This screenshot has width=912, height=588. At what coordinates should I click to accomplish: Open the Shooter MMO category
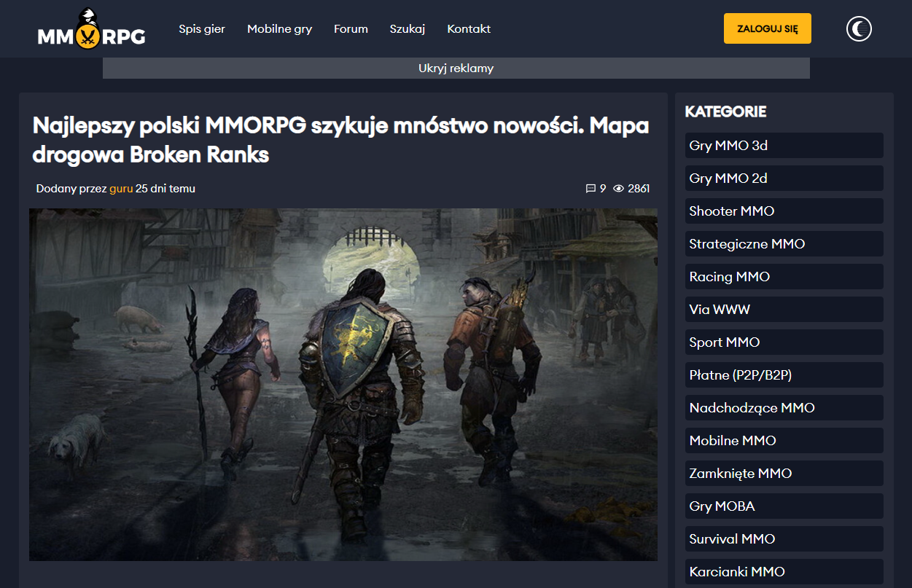pos(784,211)
